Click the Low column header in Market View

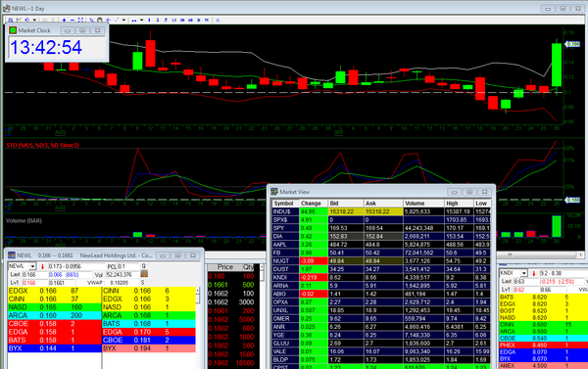coord(482,203)
